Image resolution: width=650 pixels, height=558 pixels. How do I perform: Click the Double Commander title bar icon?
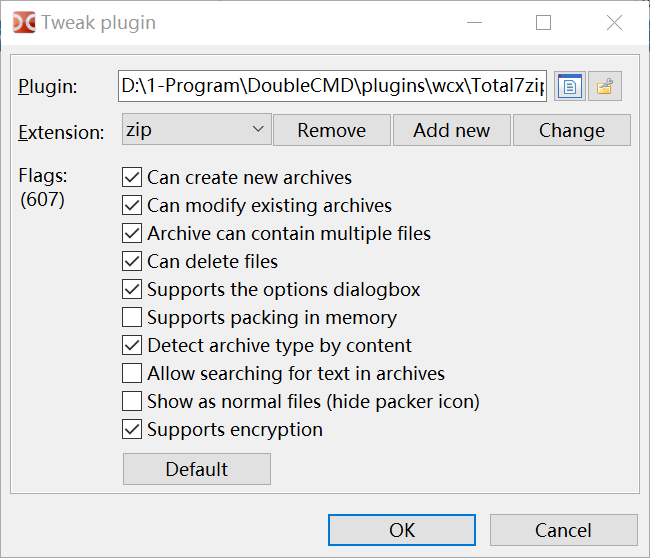point(23,22)
